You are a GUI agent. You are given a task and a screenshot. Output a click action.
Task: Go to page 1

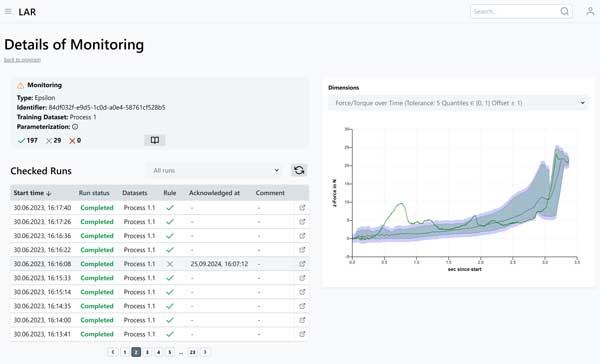tap(125, 352)
